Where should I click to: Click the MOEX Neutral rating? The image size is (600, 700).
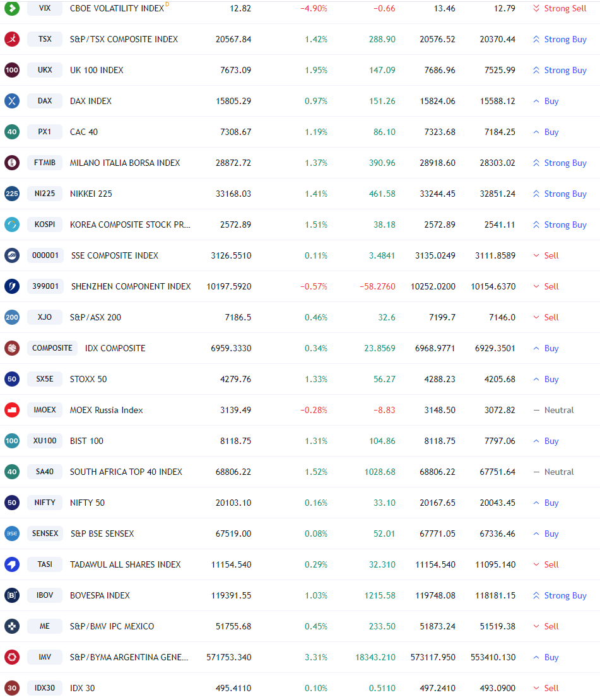point(553,411)
